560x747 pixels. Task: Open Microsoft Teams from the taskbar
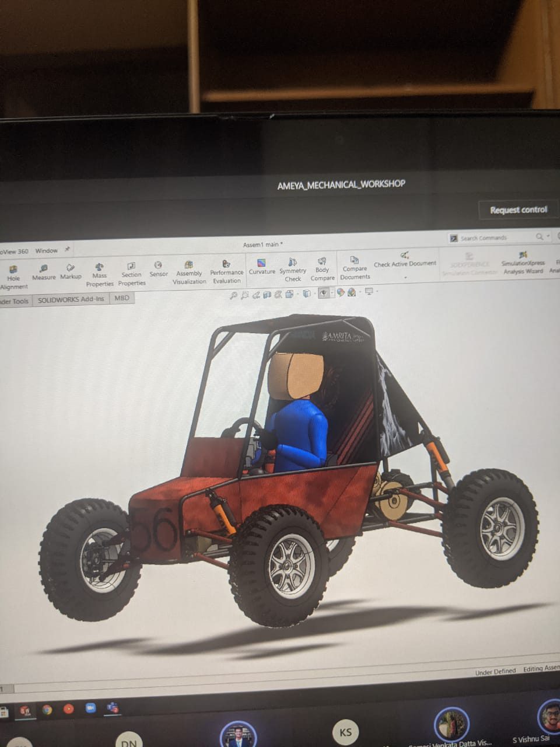click(112, 708)
